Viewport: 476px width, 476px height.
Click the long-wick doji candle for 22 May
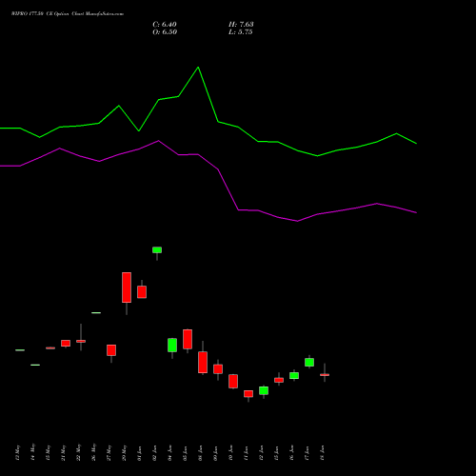pos(81,341)
